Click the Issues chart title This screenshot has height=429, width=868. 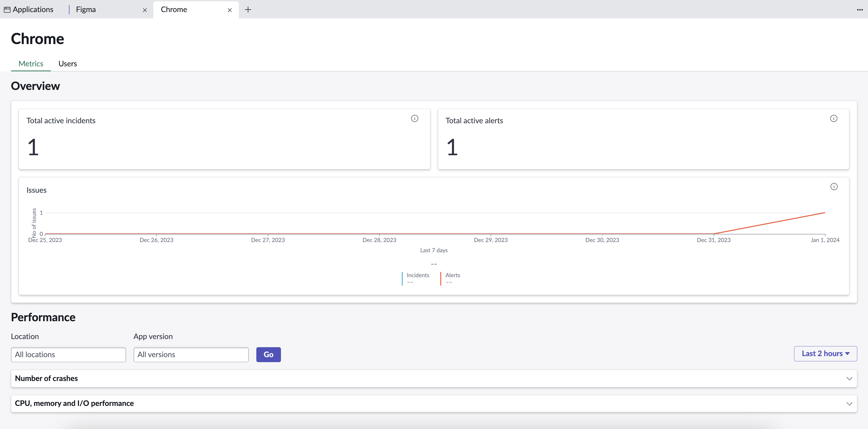(36, 190)
